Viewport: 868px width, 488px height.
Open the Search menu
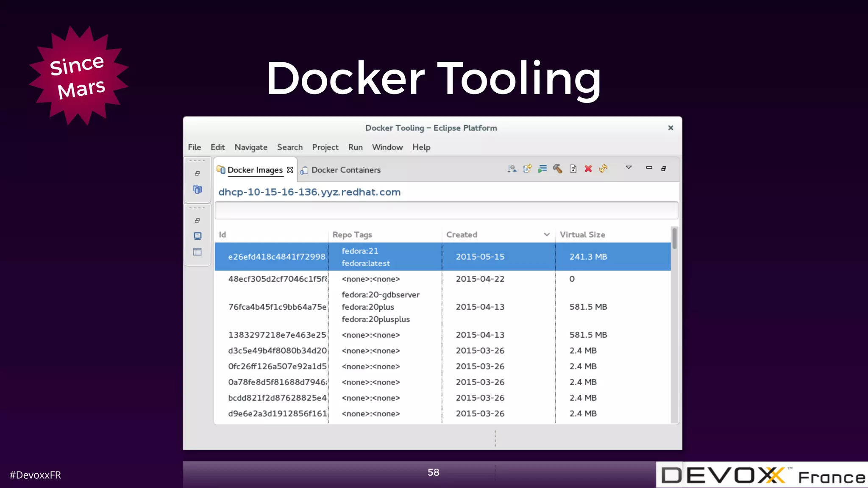pyautogui.click(x=290, y=147)
